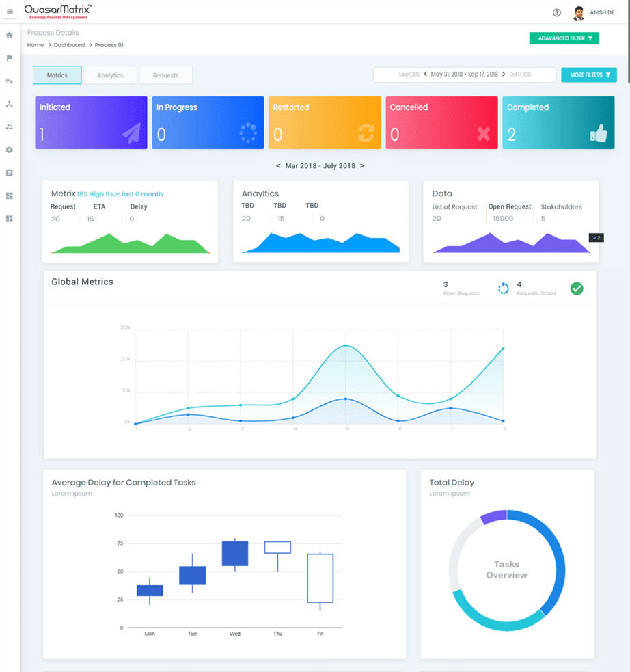The height and width of the screenshot is (672, 630).
Task: Click the clipboard icon in the sidebar
Action: coord(10,173)
